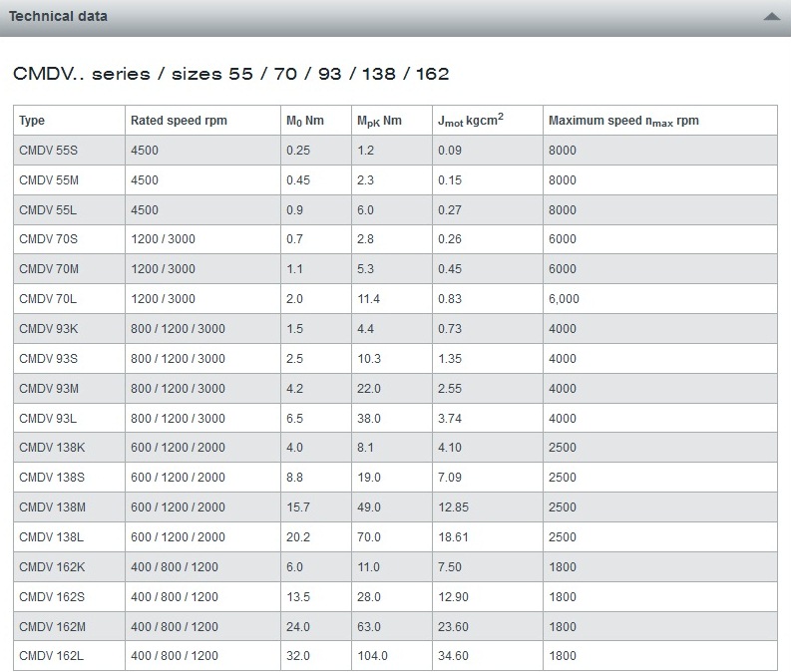This screenshot has width=791, height=672.
Task: Click the 63.0 MpK value for CMDV 162M
Action: pyautogui.click(x=369, y=626)
